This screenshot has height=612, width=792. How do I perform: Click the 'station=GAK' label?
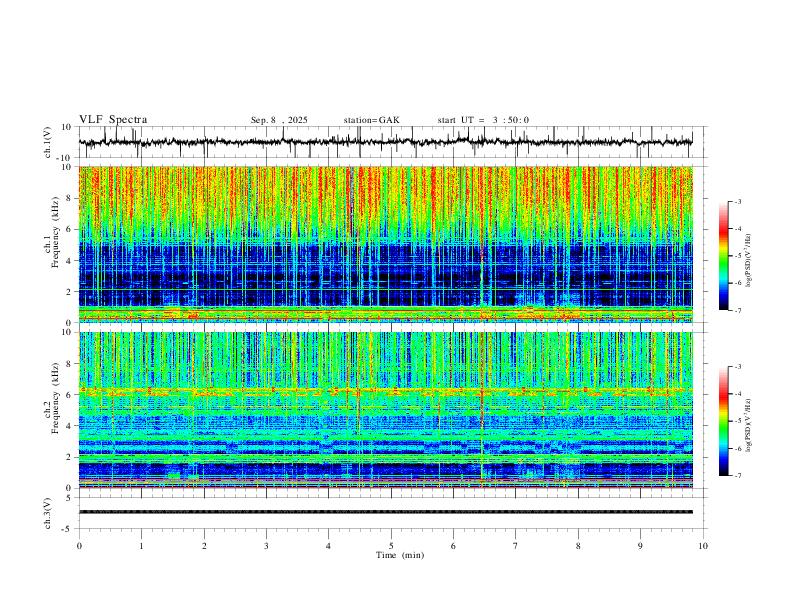coord(371,120)
